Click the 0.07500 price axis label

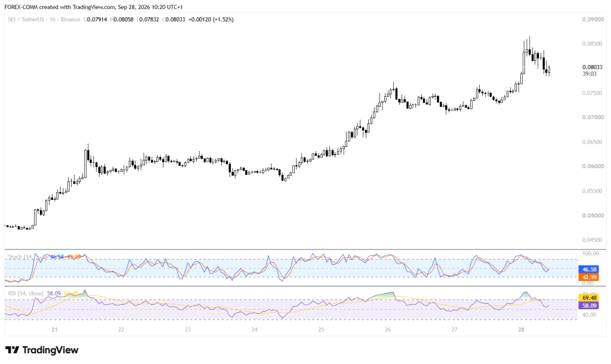tap(593, 92)
